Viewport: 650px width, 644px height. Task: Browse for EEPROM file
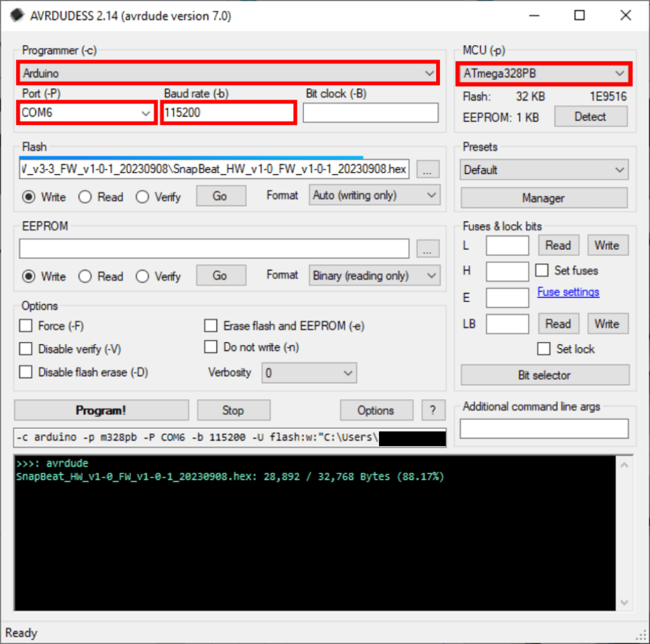427,249
